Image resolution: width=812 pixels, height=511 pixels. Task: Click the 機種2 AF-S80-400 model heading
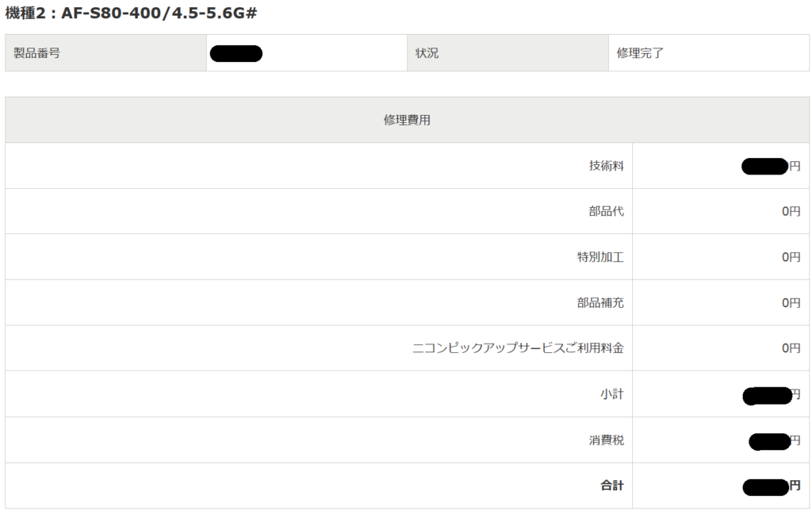[131, 13]
